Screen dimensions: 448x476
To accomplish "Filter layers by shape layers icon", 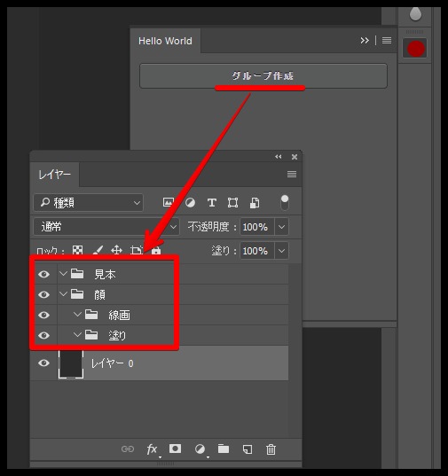I will [x=232, y=202].
